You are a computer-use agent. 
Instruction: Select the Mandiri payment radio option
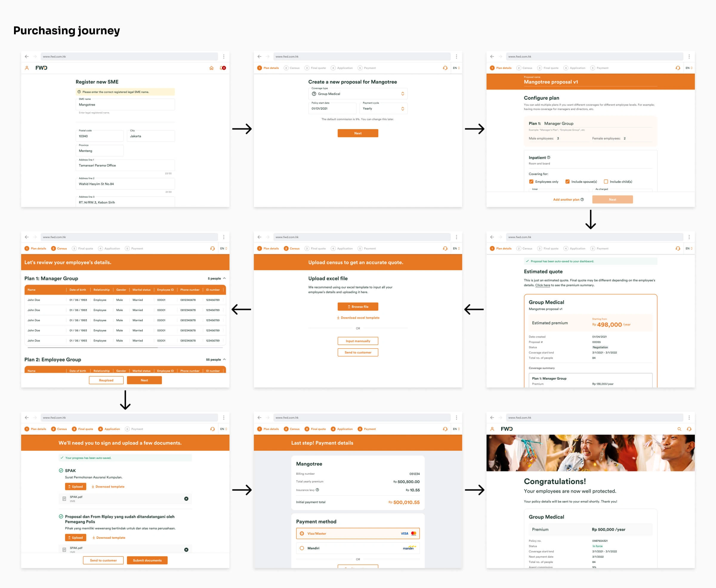pos(302,548)
